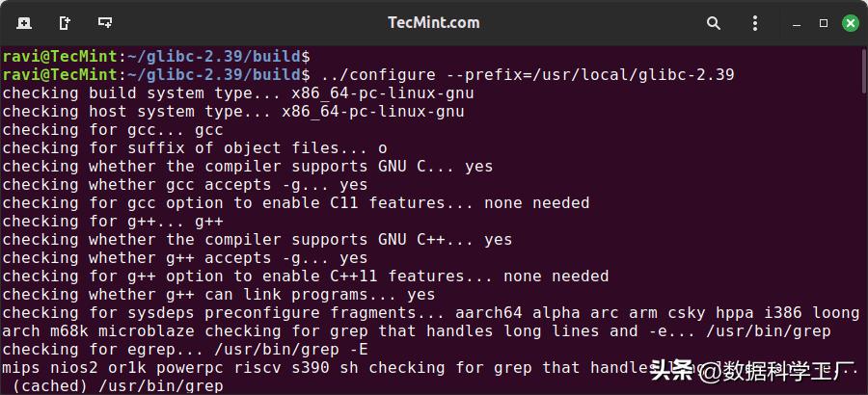Add a terminal to the right
This screenshot has width=868, height=395.
point(65,23)
